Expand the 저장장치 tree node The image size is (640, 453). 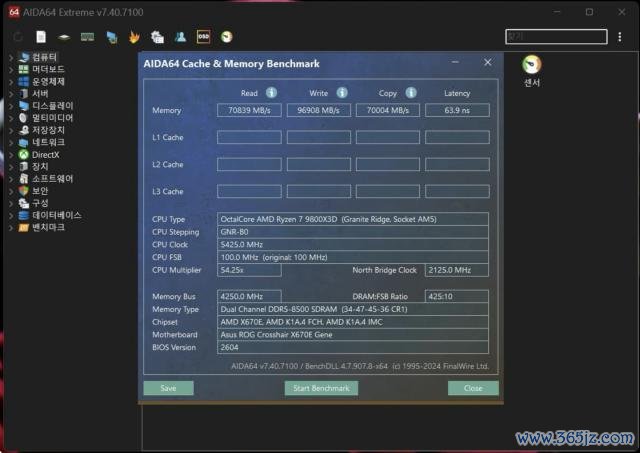11,131
